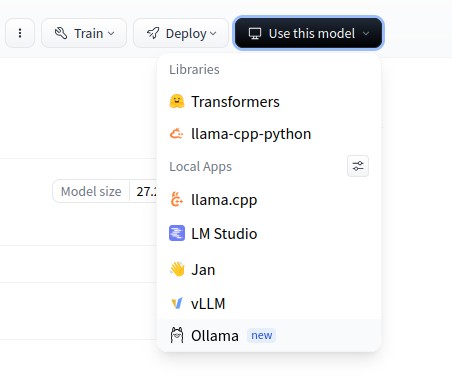The width and height of the screenshot is (452, 376).
Task: Choose vLLM from Local Apps
Action: [x=269, y=303]
